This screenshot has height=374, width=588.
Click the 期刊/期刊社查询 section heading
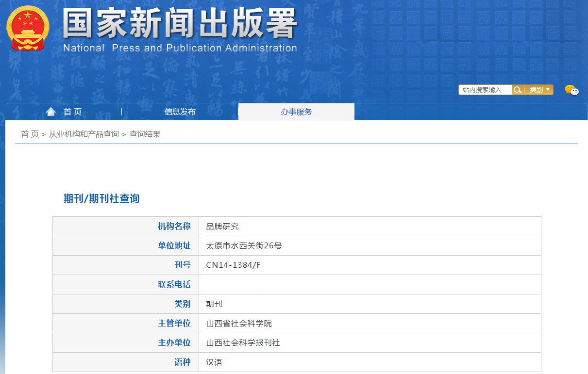[101, 198]
